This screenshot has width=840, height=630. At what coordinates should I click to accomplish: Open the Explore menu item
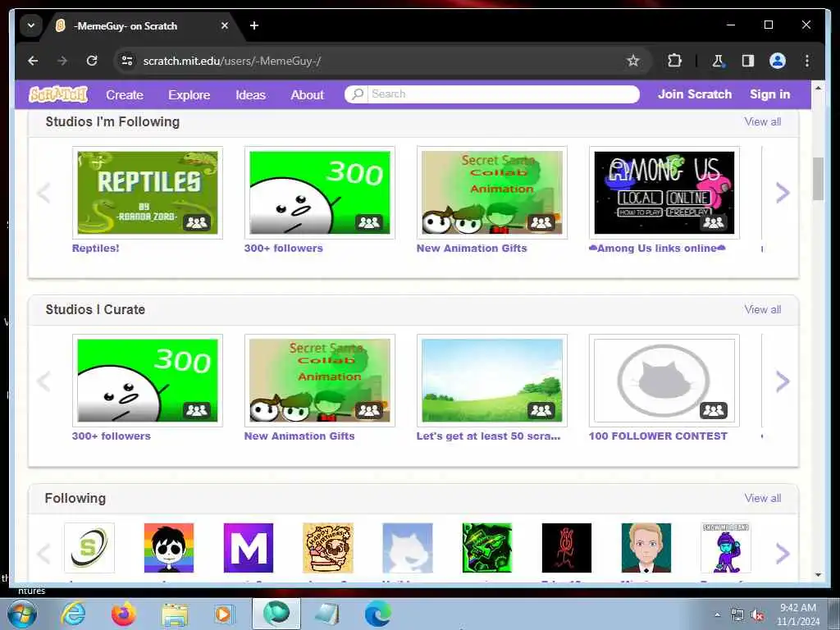click(189, 95)
